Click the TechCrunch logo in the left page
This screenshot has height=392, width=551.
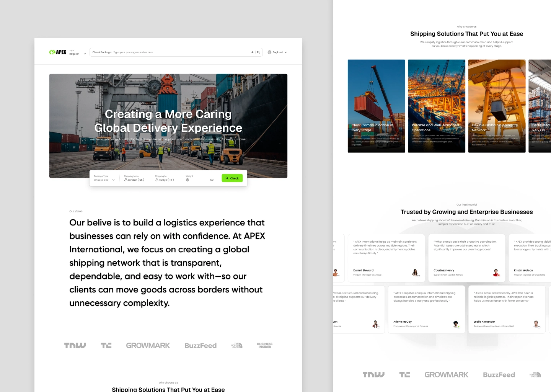106,345
